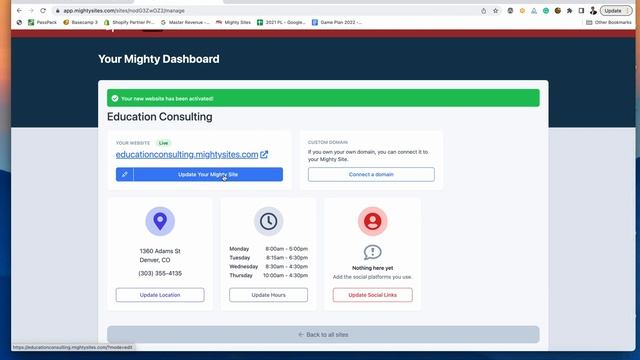Open the Chrome profile avatar icon
The height and width of the screenshot is (360, 640).
pyautogui.click(x=593, y=11)
